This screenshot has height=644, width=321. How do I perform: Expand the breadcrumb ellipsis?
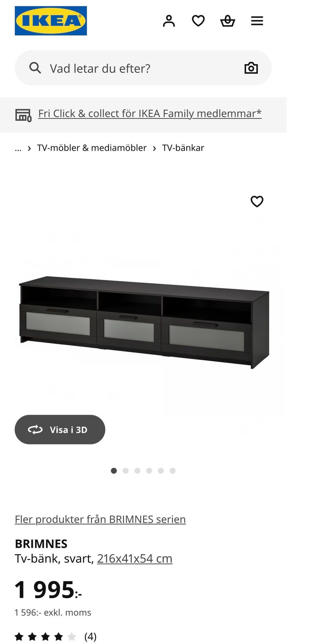pos(18,148)
